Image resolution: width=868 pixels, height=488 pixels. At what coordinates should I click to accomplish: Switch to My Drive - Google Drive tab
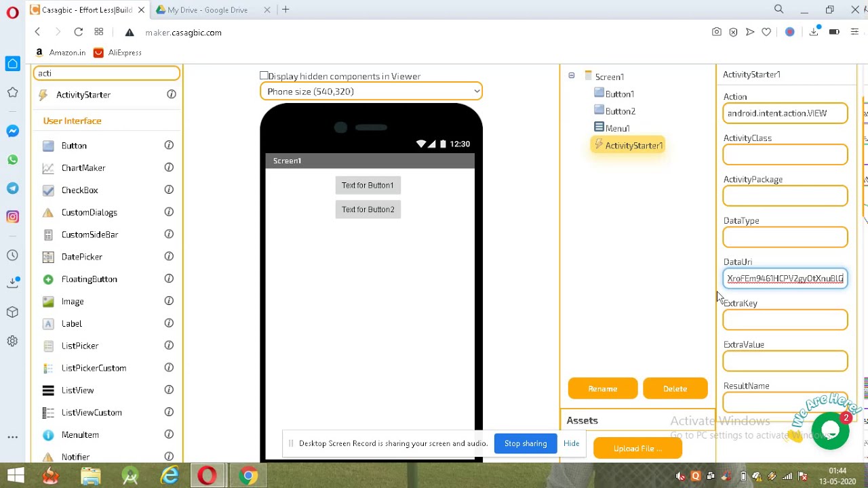[208, 9]
